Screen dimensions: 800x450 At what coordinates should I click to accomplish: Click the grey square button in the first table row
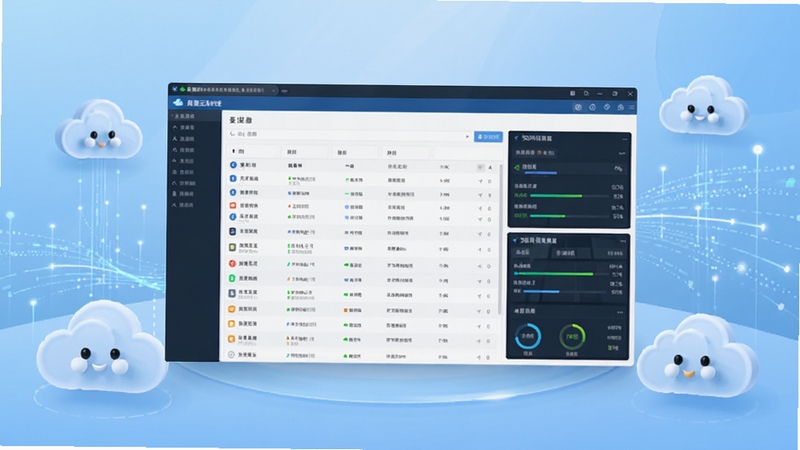tap(480, 167)
